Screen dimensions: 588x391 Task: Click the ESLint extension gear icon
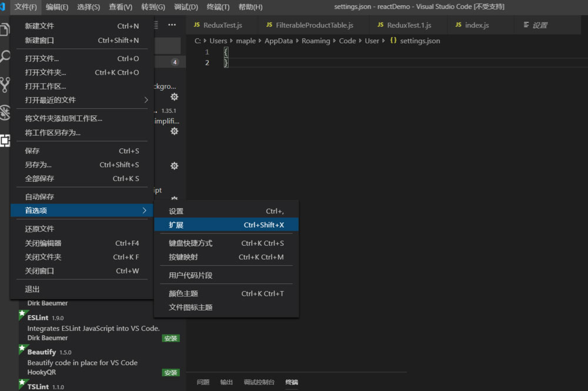point(173,166)
